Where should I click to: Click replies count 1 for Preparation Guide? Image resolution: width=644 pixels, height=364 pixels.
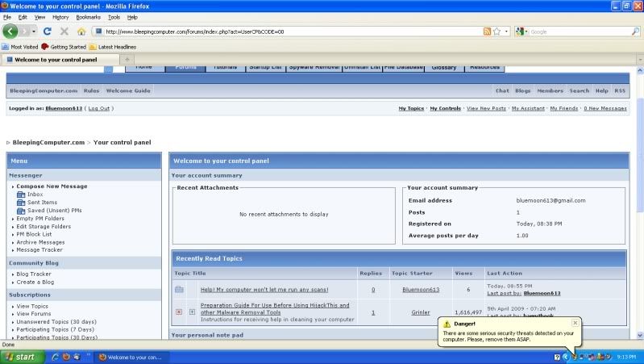(x=373, y=312)
